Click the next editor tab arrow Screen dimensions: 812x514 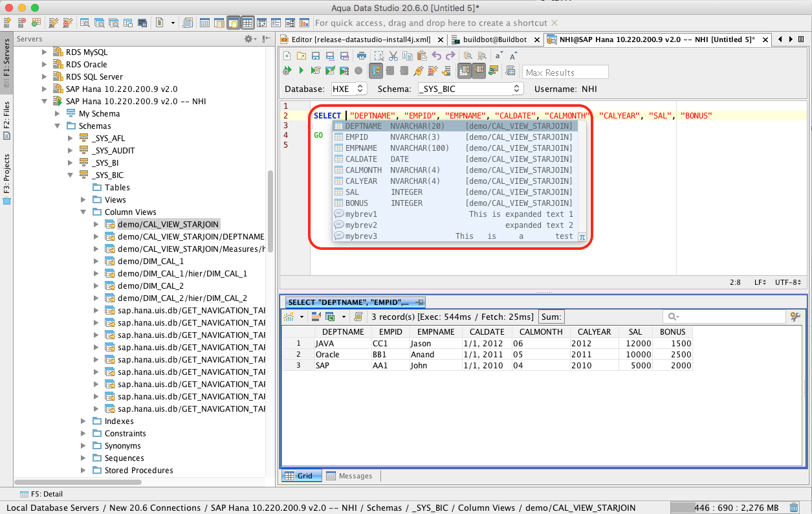[790, 39]
